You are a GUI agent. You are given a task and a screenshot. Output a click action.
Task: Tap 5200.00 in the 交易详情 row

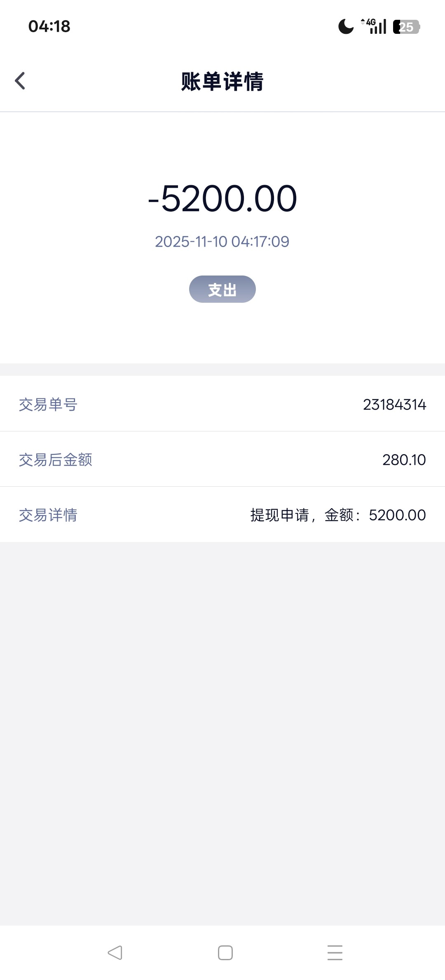(397, 515)
